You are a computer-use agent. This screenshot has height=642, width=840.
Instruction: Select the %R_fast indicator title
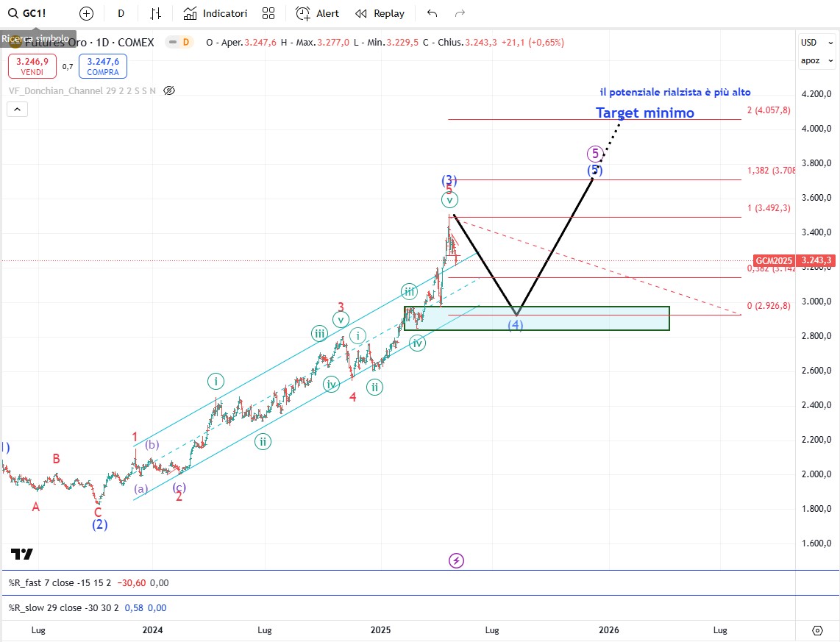(60, 582)
